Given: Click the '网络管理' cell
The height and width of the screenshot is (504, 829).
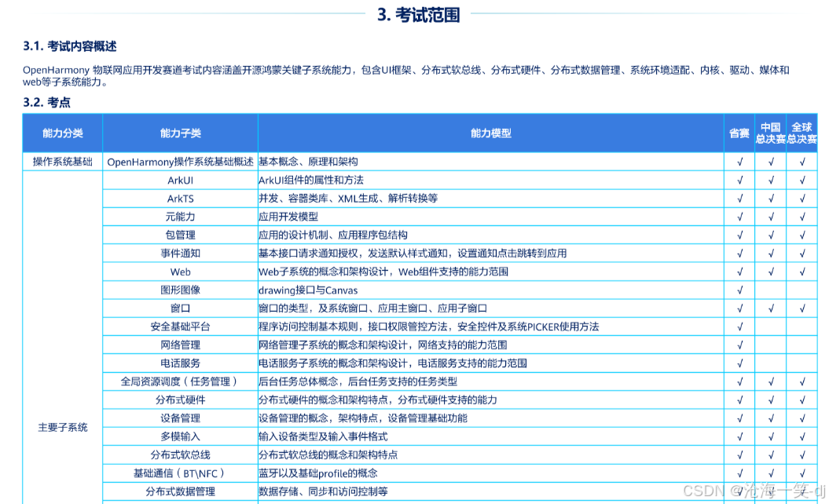Looking at the screenshot, I should click(180, 345).
